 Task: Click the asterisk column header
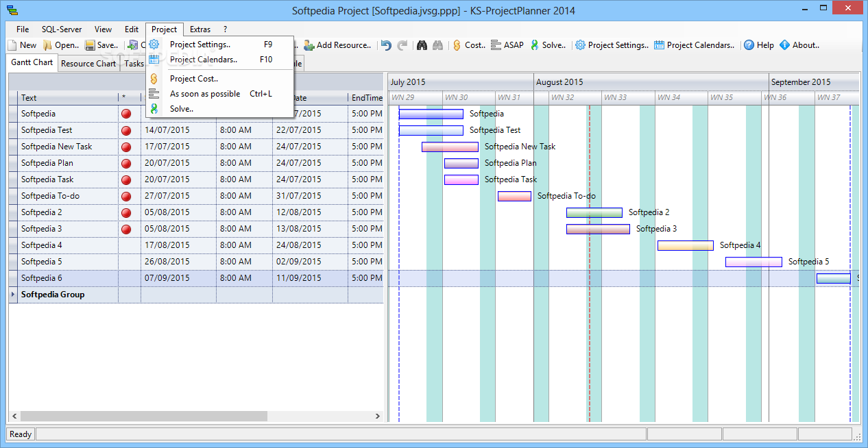coord(130,98)
